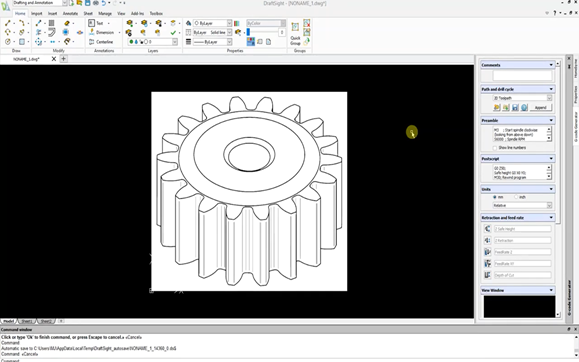Enable the Show line numbers checkbox
This screenshot has width=579, height=362.
pyautogui.click(x=495, y=148)
